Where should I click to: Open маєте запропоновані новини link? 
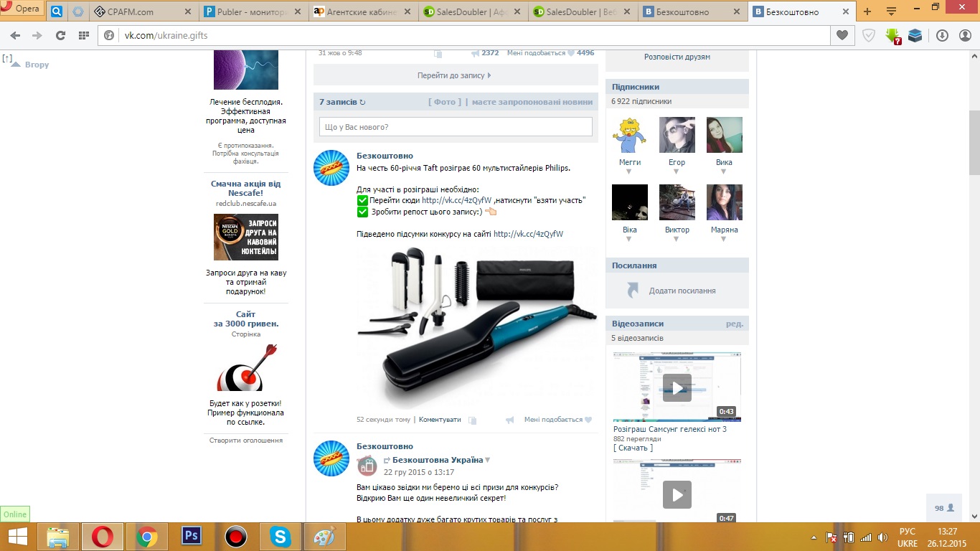(x=532, y=102)
